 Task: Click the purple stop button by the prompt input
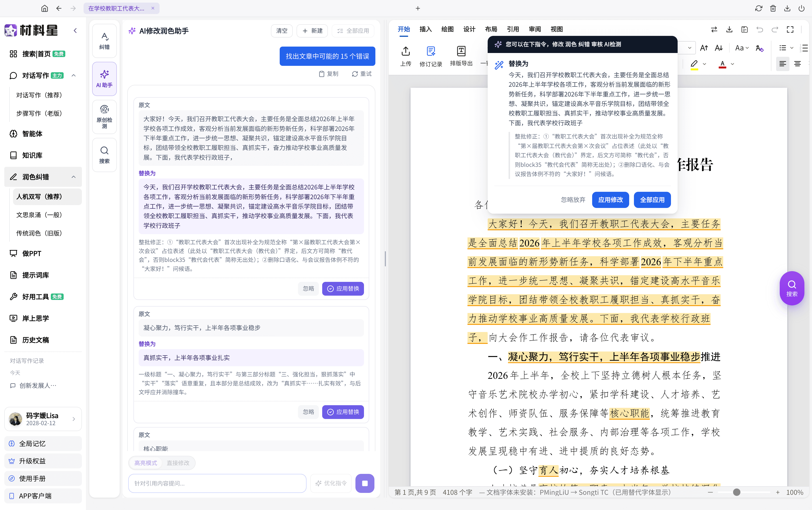[x=364, y=483]
